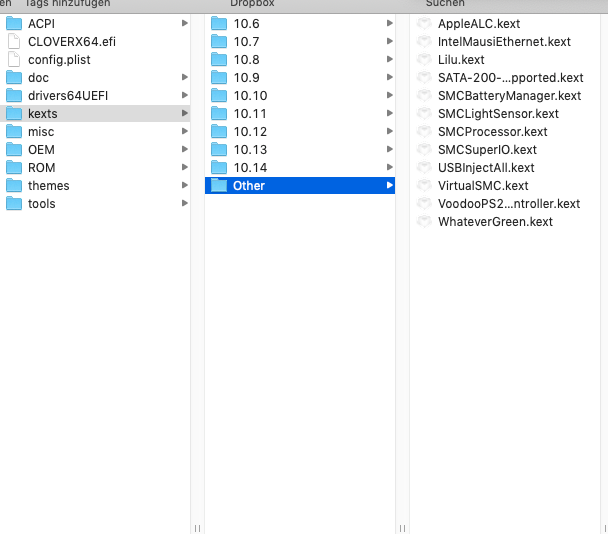Click the AppleALC.kext bundle icon
Screen dimensions: 608x534
(424, 24)
